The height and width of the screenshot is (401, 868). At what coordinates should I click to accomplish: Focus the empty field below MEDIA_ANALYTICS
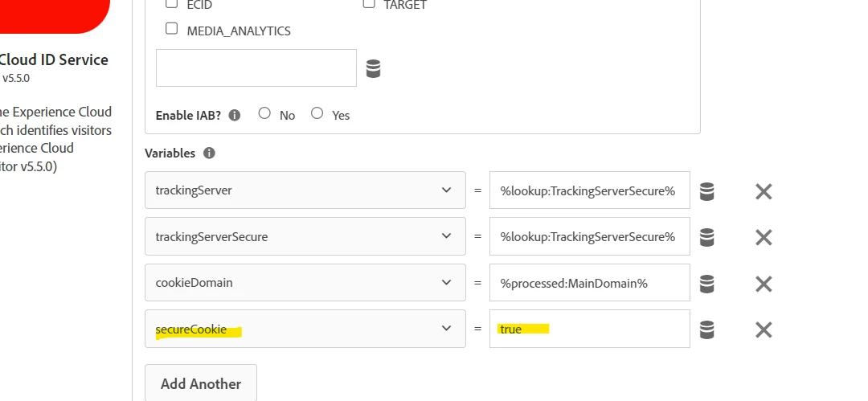[256, 68]
